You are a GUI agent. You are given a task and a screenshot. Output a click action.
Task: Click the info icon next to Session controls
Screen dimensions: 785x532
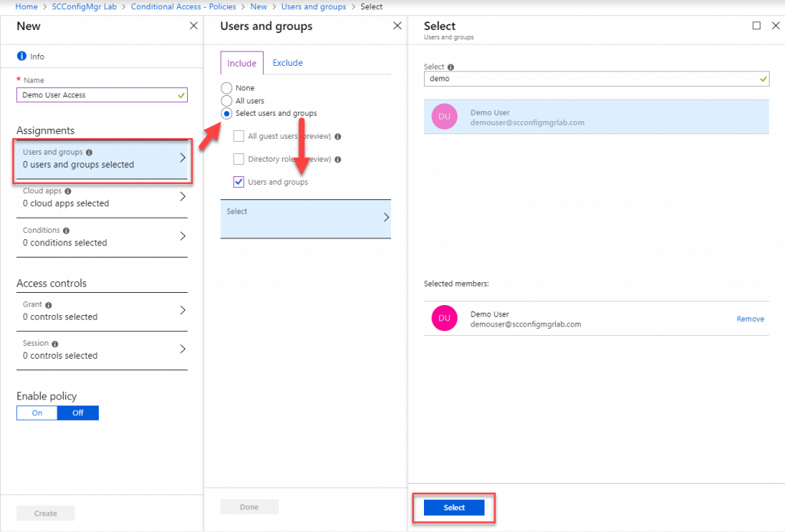pos(56,343)
